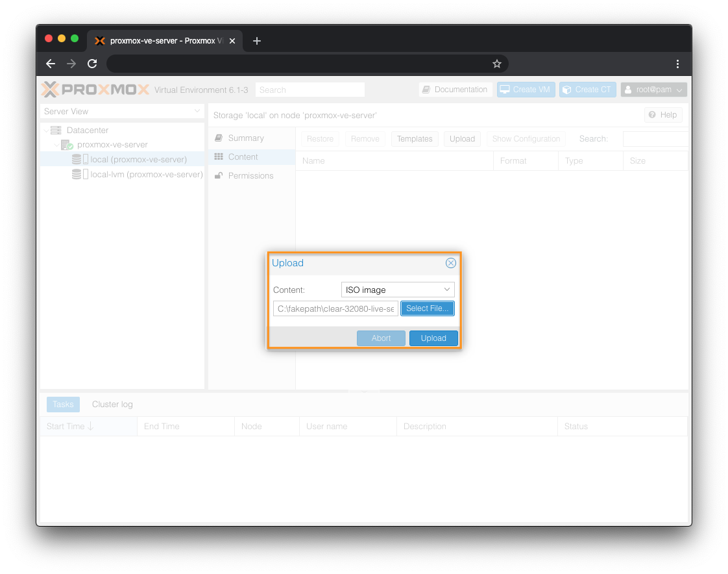Click the Create CT cube icon
The image size is (728, 574).
pyautogui.click(x=567, y=90)
